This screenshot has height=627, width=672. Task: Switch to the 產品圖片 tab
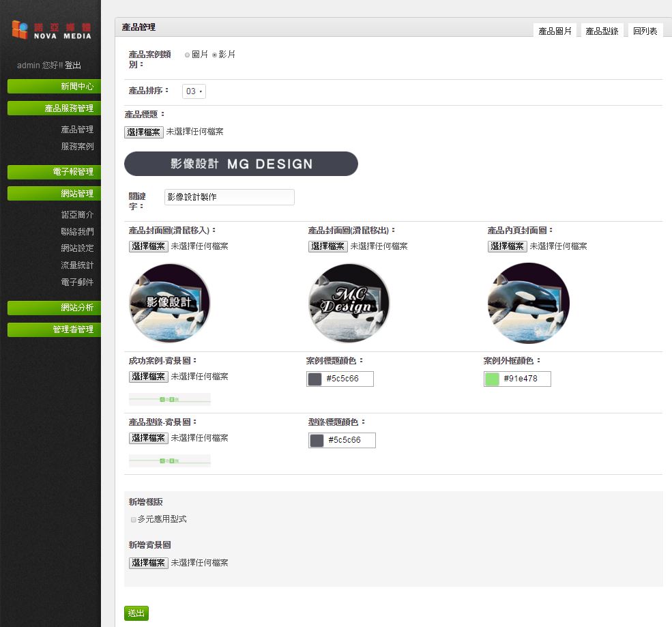coord(555,31)
